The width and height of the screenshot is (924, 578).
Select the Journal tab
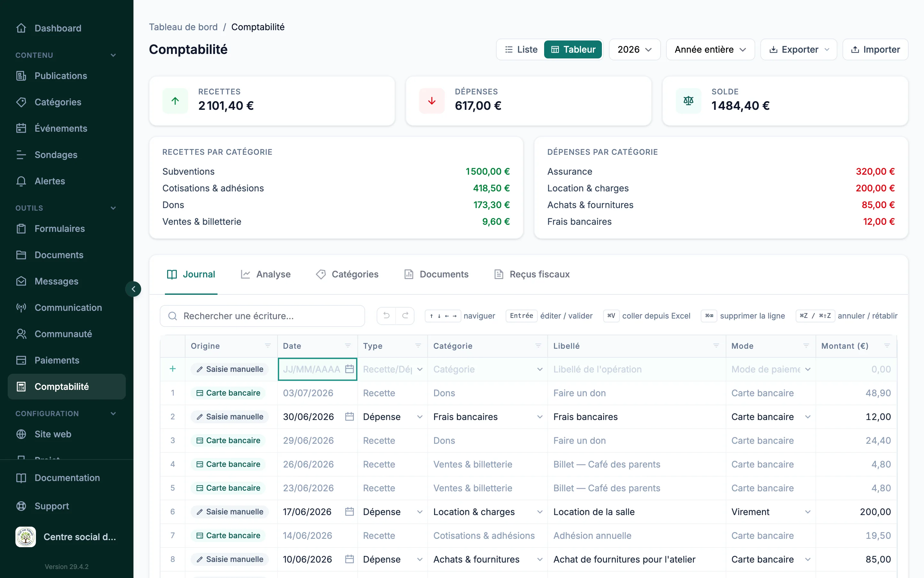click(191, 274)
